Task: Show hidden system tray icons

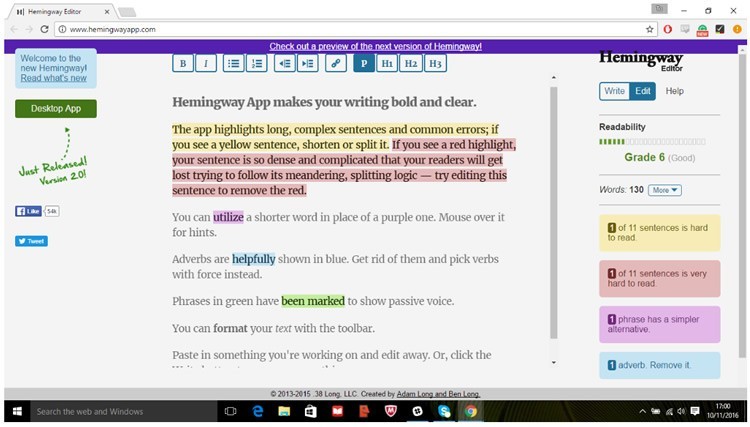Action: (642, 411)
